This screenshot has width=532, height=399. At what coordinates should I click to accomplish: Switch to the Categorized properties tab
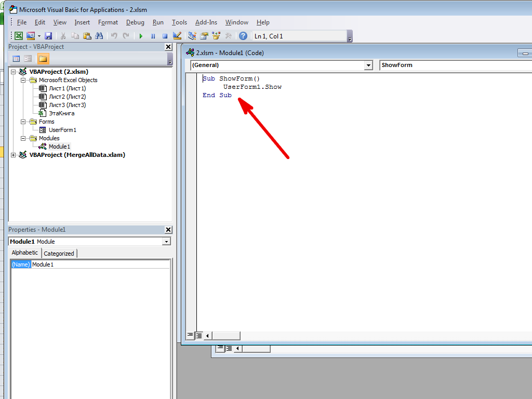point(59,254)
